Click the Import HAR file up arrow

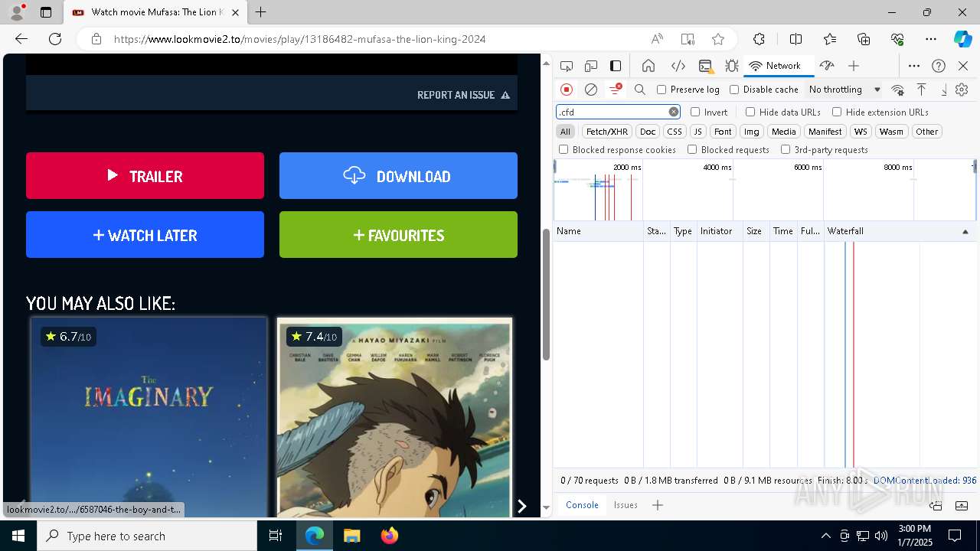point(921,90)
